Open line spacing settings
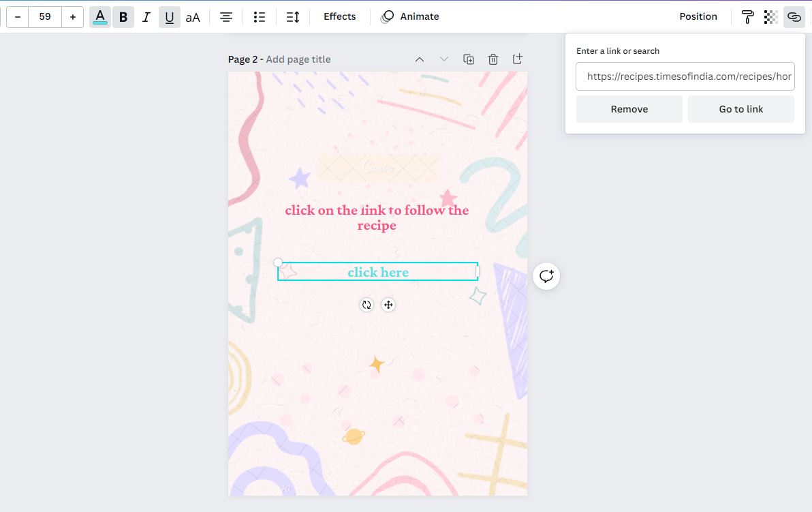Image resolution: width=812 pixels, height=512 pixels. (x=293, y=17)
